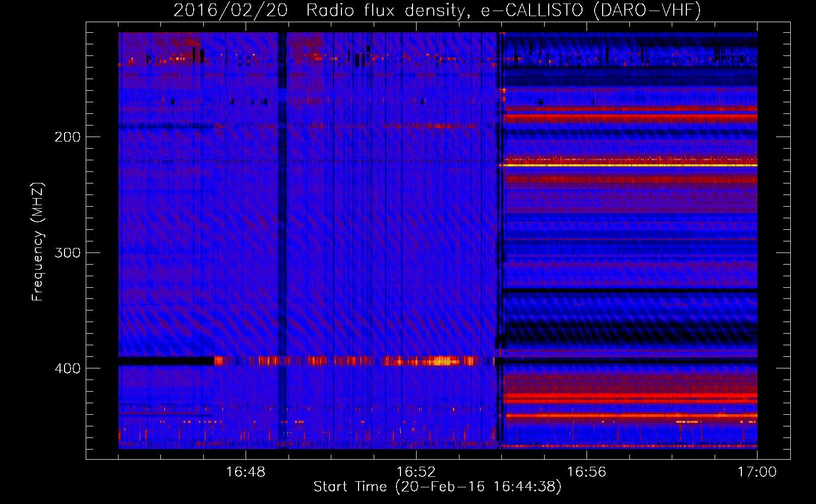Select the 400 frequency tick label

68,368
